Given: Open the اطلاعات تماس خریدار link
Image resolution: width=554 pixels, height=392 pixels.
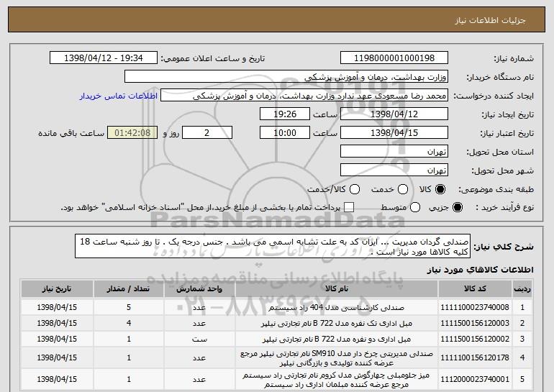Looking at the screenshot, I should pyautogui.click(x=119, y=96).
